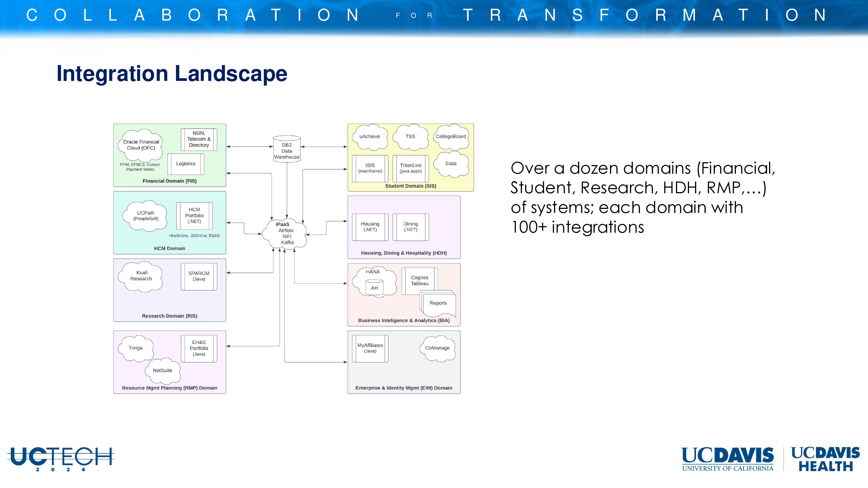
Task: Click Housing, Dining & Hospitality (HDH) label
Action: point(404,253)
